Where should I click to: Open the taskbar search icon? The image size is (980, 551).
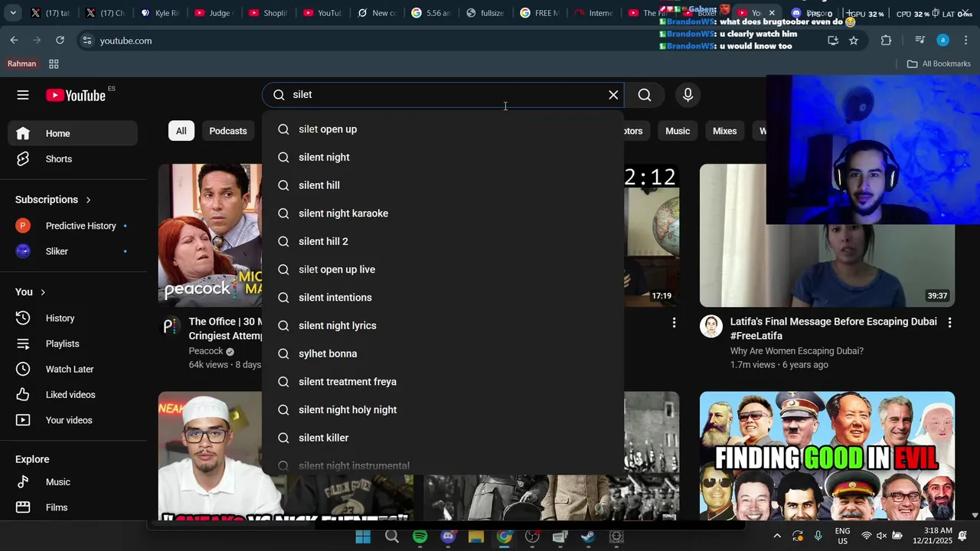[392, 536]
